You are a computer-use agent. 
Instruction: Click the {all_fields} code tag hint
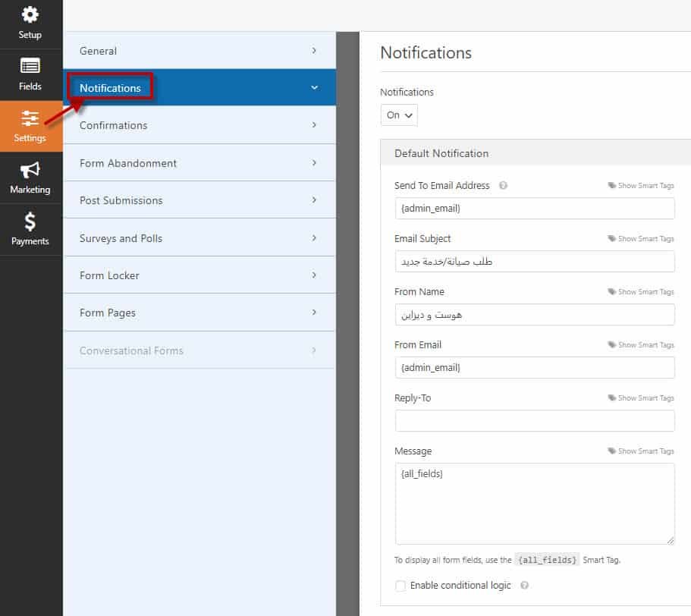(x=547, y=560)
